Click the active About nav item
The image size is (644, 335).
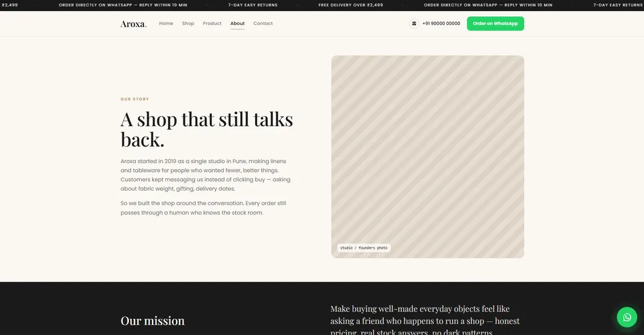tap(238, 24)
